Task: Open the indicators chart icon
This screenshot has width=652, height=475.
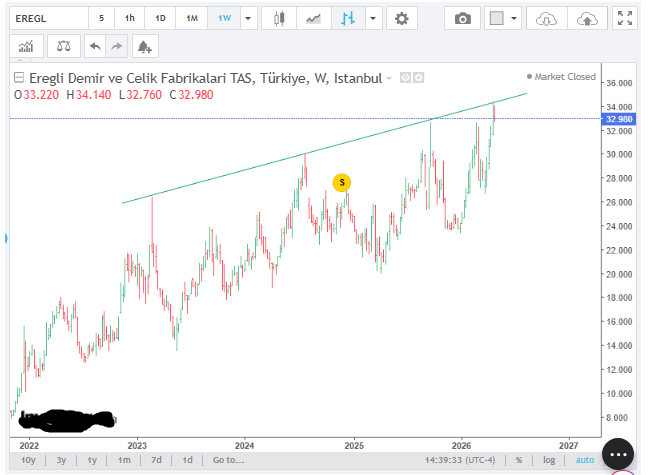Action: pyautogui.click(x=27, y=46)
